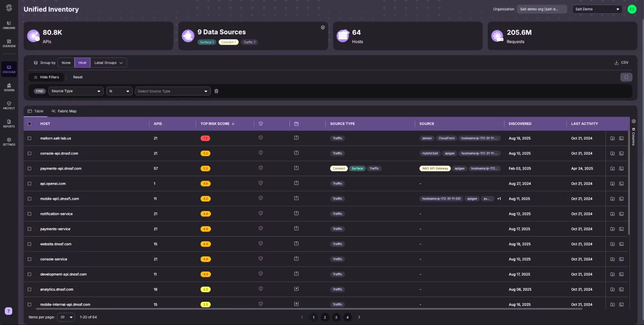The width and height of the screenshot is (644, 325).
Task: Open the Protect section
Action: click(9, 105)
